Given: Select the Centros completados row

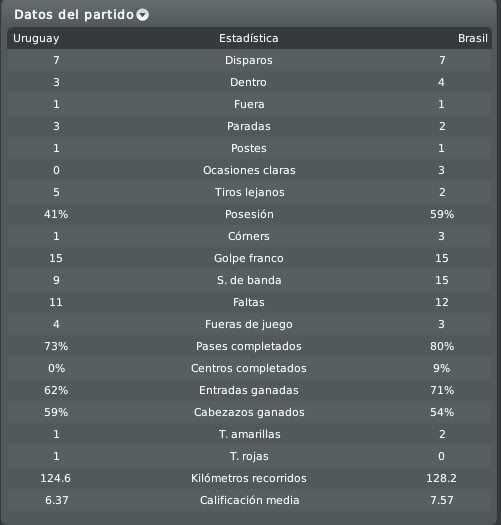Looking at the screenshot, I should [x=249, y=368].
